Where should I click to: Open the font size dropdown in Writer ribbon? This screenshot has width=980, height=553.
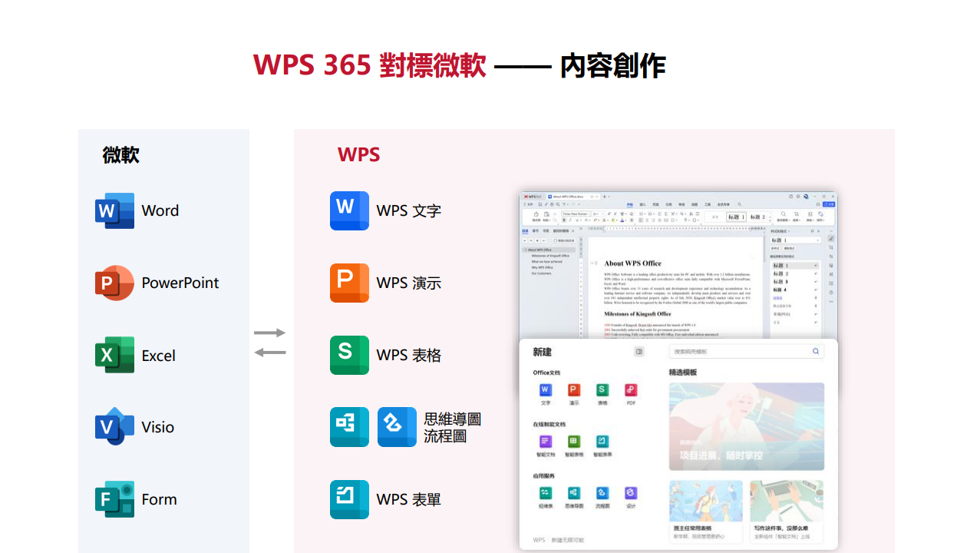click(x=599, y=214)
